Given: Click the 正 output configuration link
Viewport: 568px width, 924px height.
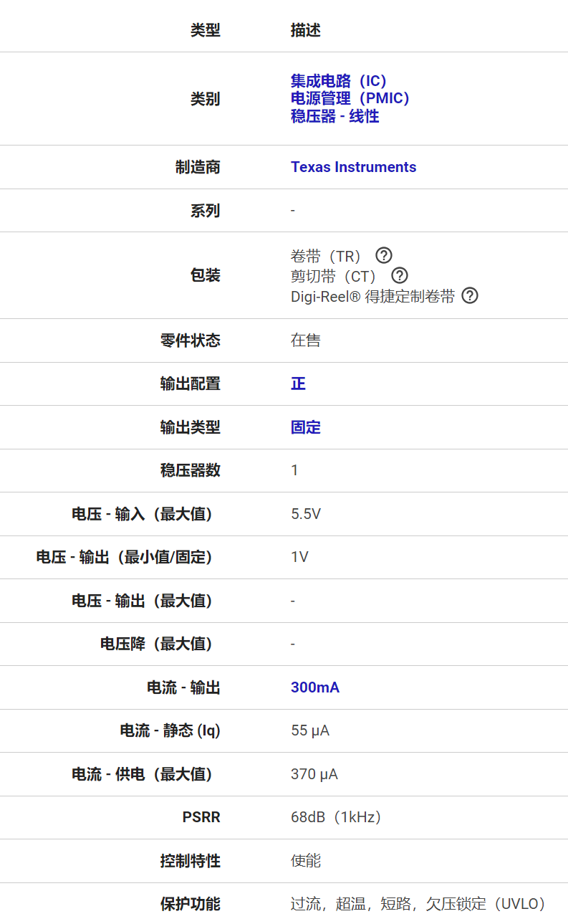Looking at the screenshot, I should (298, 384).
